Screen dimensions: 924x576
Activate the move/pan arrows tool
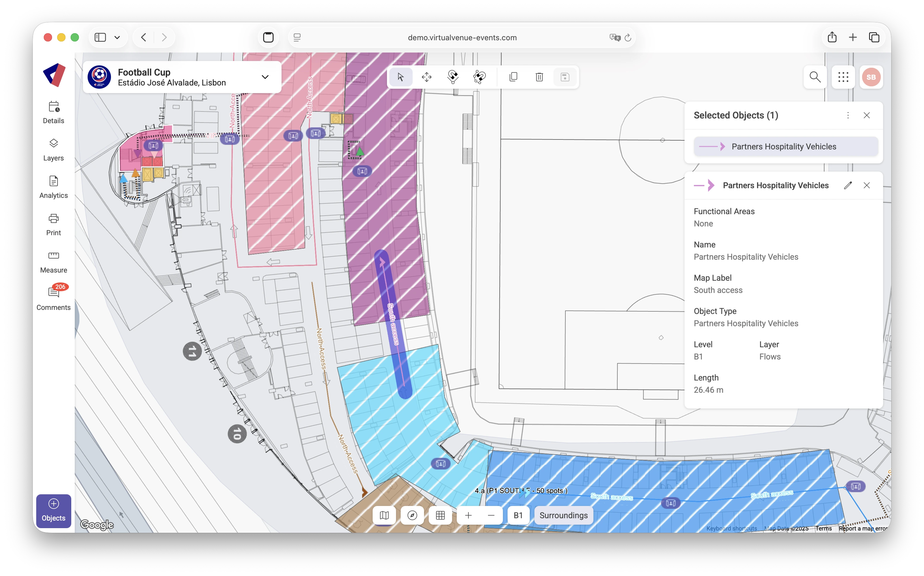click(427, 77)
